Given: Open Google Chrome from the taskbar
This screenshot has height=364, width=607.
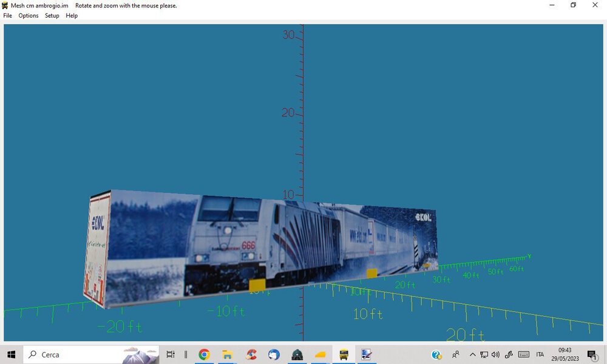Looking at the screenshot, I should [204, 354].
